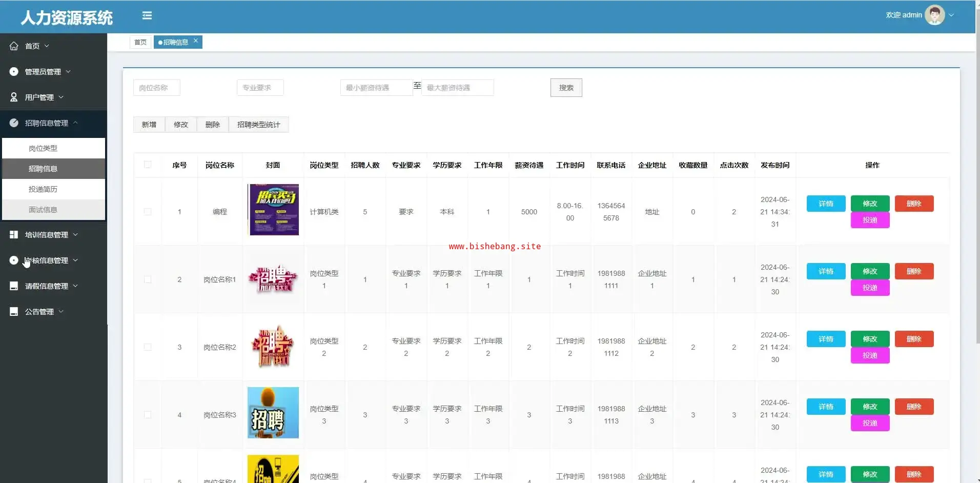The height and width of the screenshot is (483, 980).
Task: Open the admin user dropdown arrow
Action: pyautogui.click(x=951, y=15)
